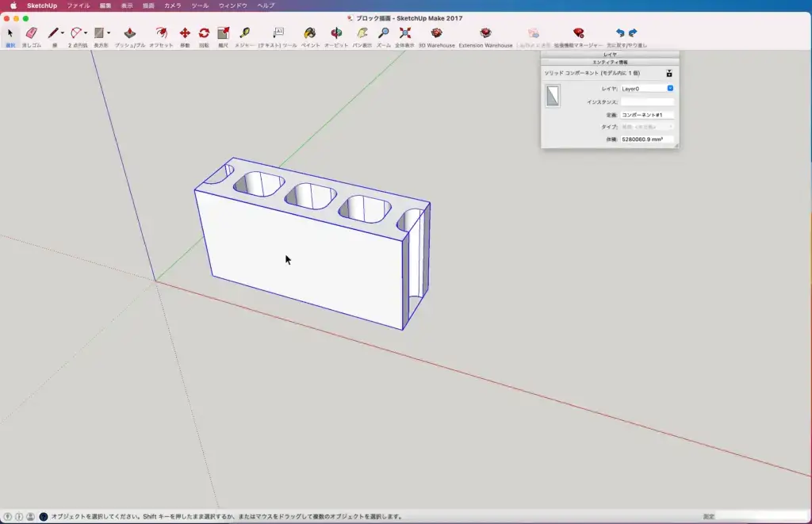Select the オービット Orbit tool
This screenshot has width=812, height=524.
pos(336,33)
